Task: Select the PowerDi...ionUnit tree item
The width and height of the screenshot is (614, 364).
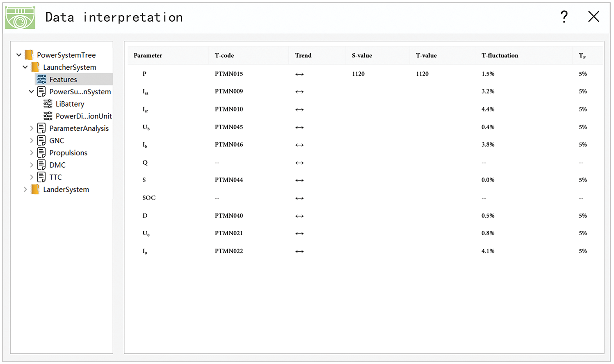Action: [x=83, y=116]
